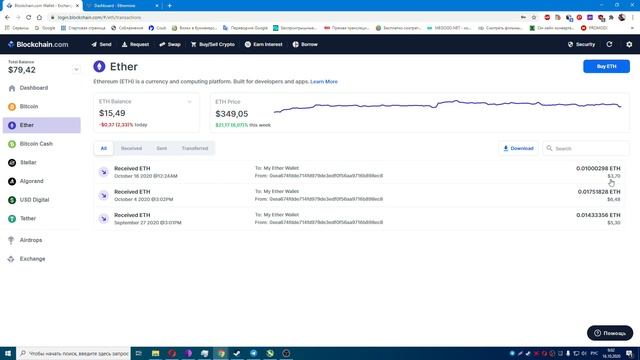Screen dimensions: 640x360
Task: Go back in browser history
Action: 7,17
